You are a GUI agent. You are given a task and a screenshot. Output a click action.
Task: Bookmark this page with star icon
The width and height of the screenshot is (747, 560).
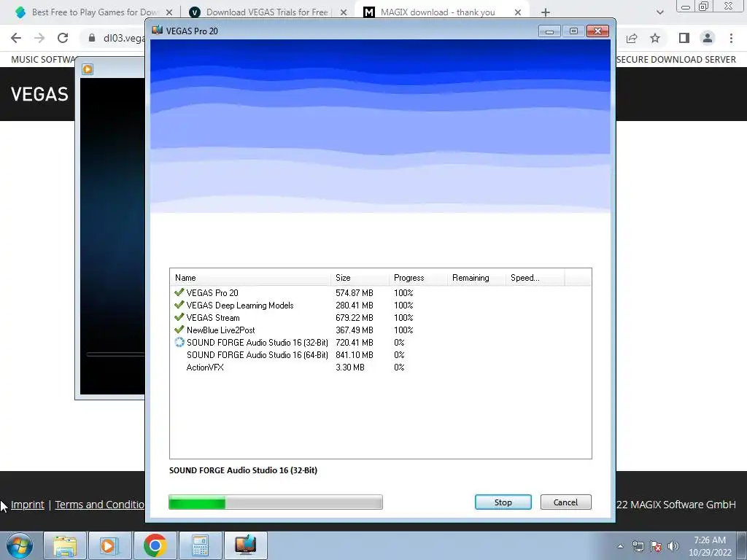[655, 38]
